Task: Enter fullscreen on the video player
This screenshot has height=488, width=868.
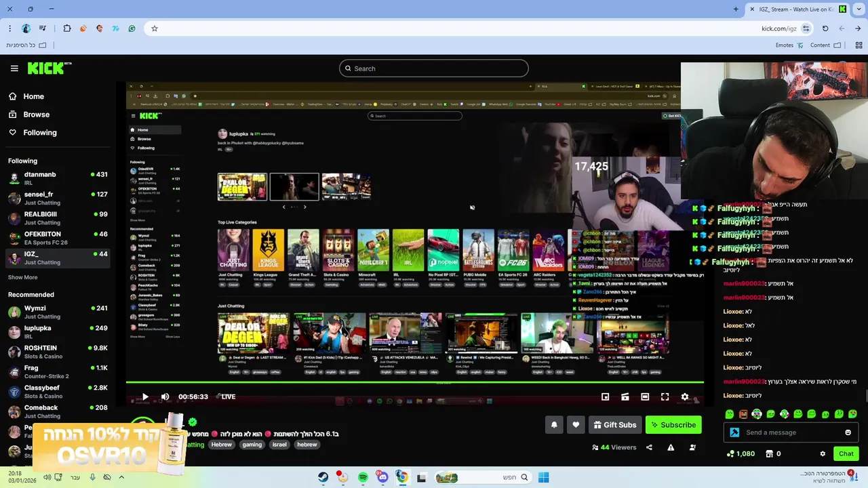Action: [x=665, y=396]
